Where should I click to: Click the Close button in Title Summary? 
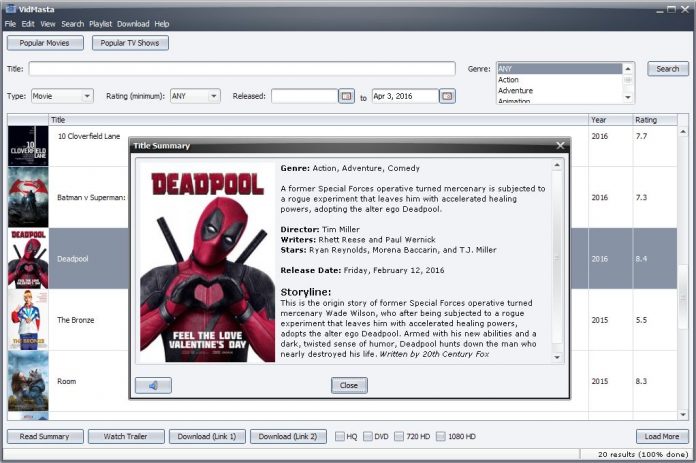coord(349,385)
